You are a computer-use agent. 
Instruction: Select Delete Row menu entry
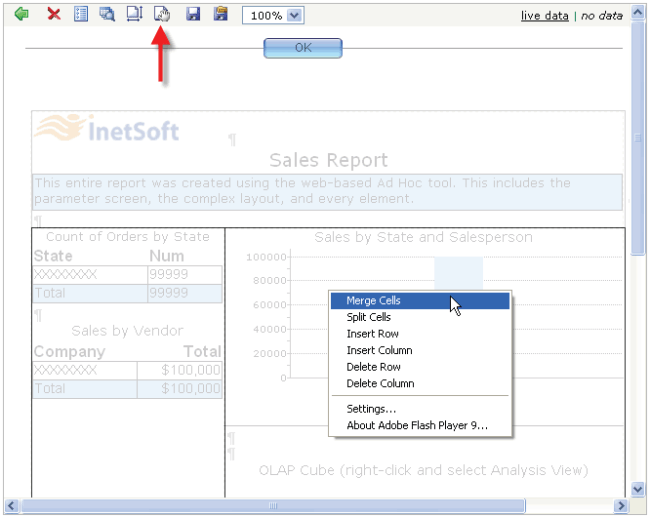[x=420, y=367]
